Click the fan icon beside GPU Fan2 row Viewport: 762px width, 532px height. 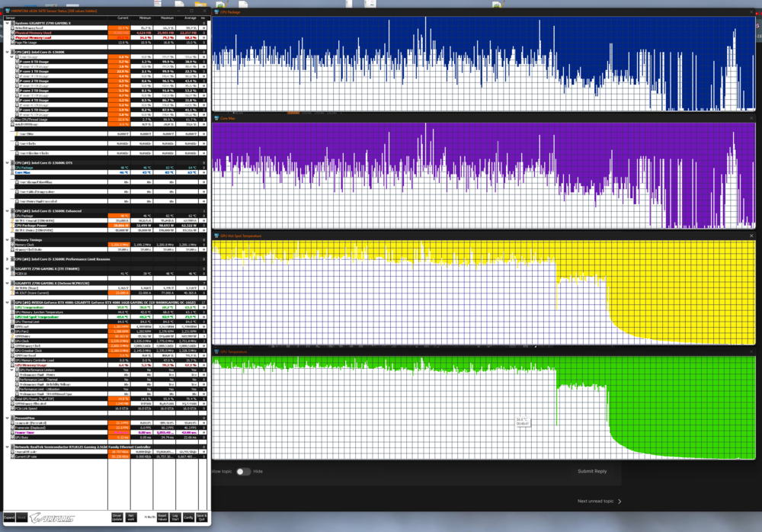tap(13, 331)
